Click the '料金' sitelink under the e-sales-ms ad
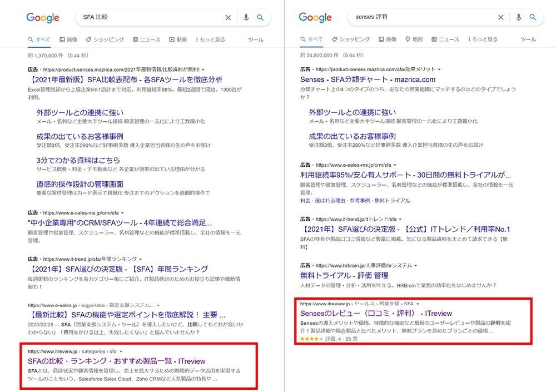Viewport: 556px width, 392px height. (x=305, y=201)
